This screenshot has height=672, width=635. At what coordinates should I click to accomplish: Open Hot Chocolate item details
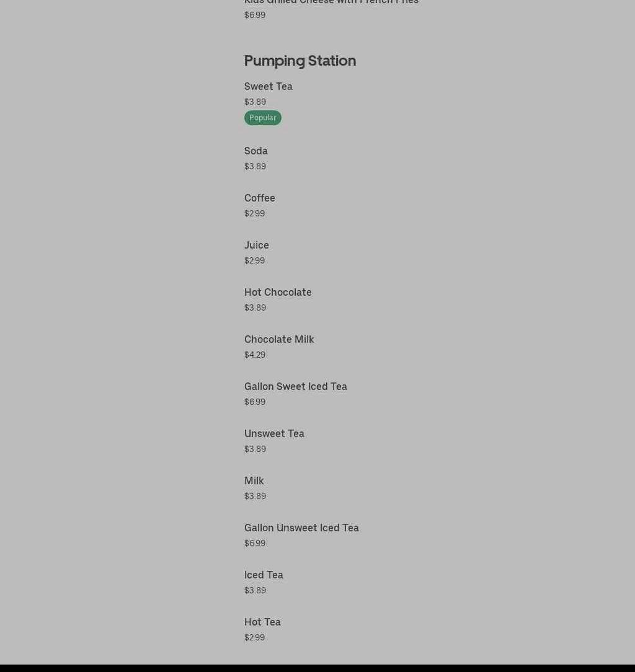tap(277, 293)
